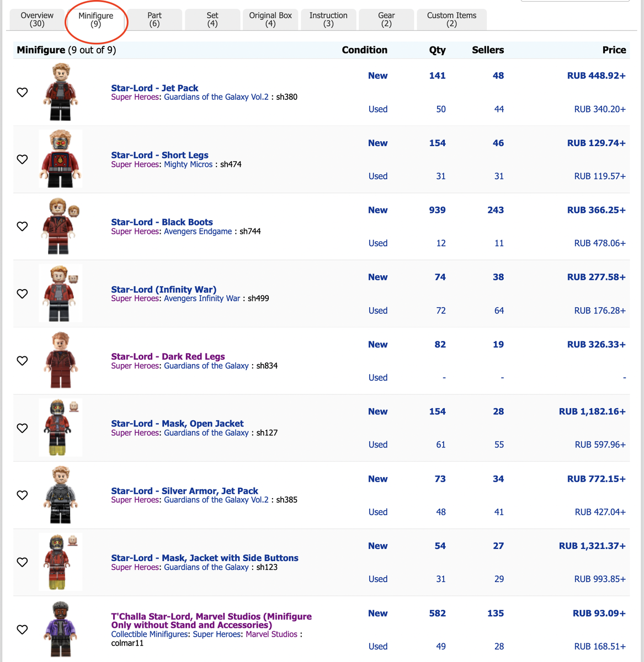Go to the Instruction (3) tab
This screenshot has width=644, height=662.
(x=328, y=19)
